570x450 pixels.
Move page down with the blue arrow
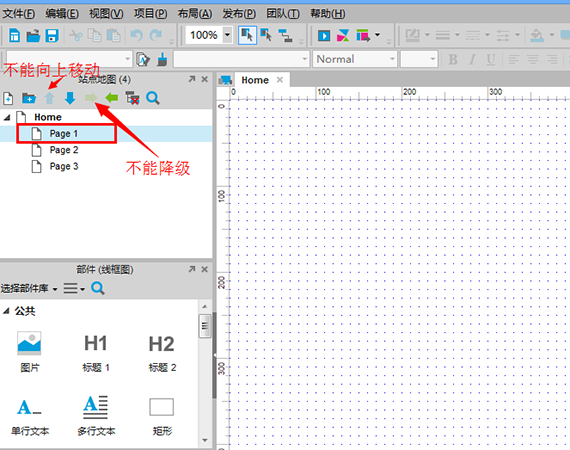click(x=70, y=98)
